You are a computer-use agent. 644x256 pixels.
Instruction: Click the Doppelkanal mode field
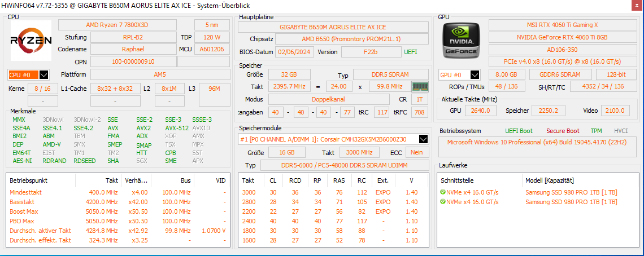tap(329, 99)
